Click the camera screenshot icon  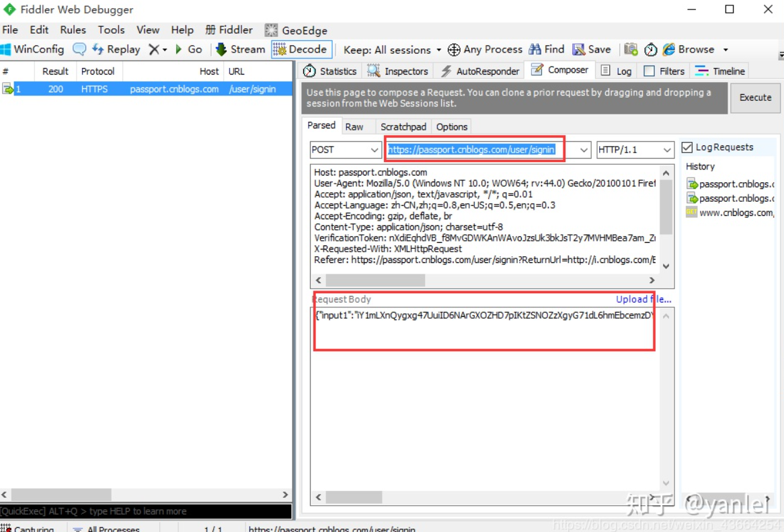(x=631, y=50)
